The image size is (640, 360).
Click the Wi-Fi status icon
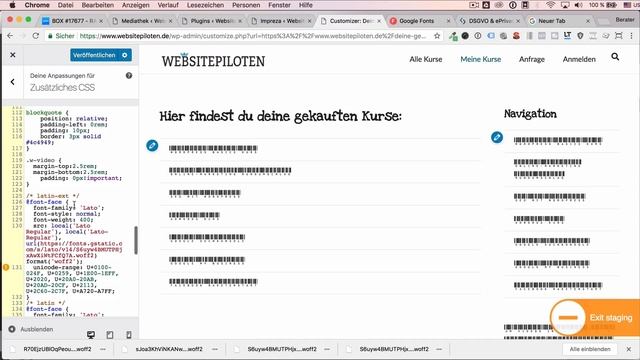(551, 5)
